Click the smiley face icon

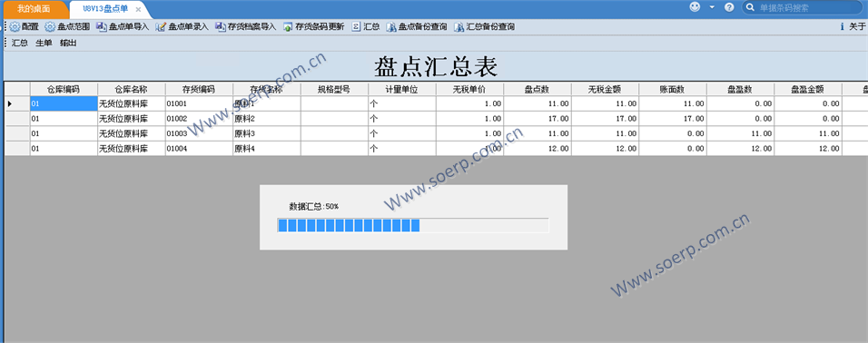[695, 6]
